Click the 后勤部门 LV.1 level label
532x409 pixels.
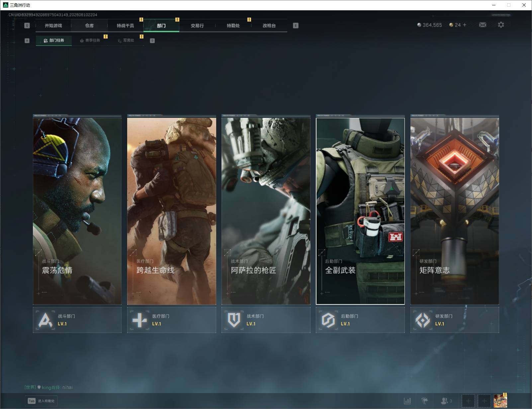coord(345,324)
